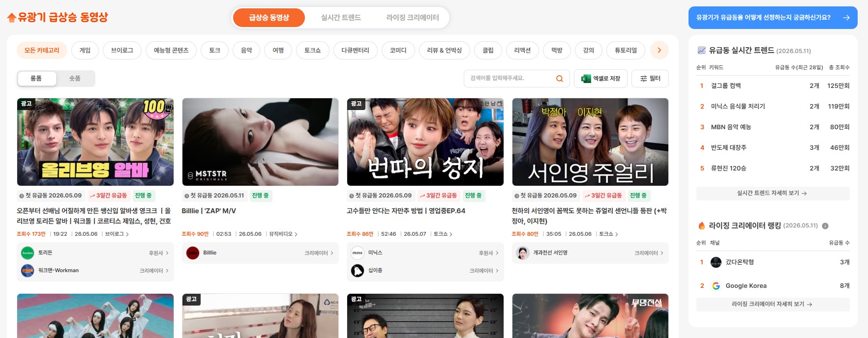Click 실시간 트렌드 자세히 보기 link
The width and height of the screenshot is (868, 338).
773,194
